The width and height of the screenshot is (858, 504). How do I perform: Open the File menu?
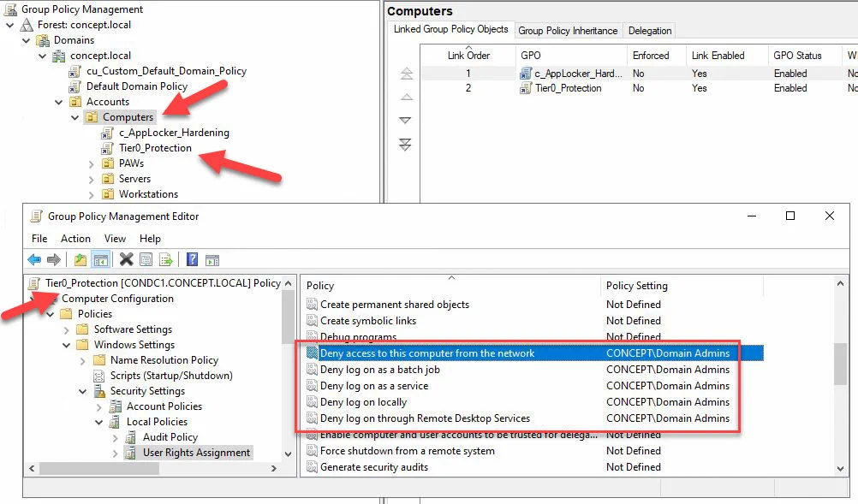point(39,239)
